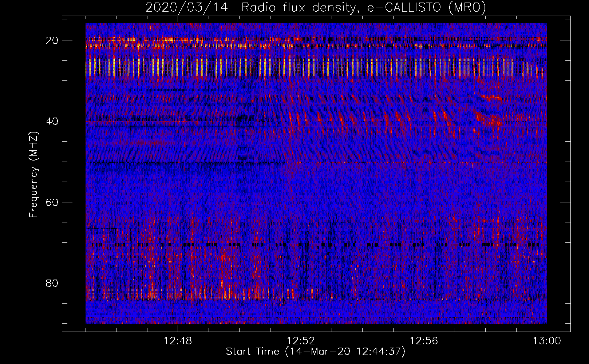Click the 40 MHz frequency tick label
Image resolution: width=589 pixels, height=364 pixels.
point(52,121)
